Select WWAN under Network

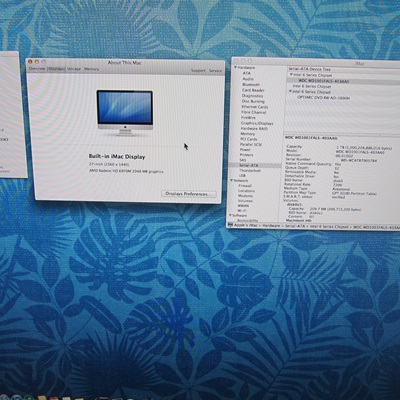click(x=243, y=206)
